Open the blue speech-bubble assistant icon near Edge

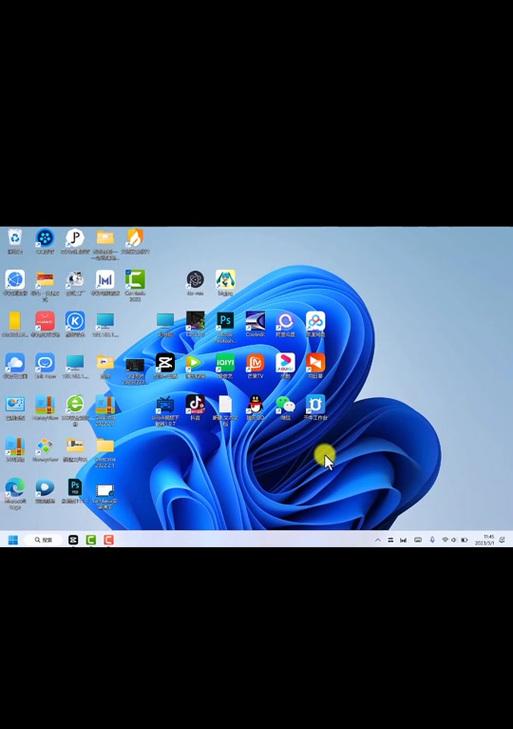tap(45, 488)
